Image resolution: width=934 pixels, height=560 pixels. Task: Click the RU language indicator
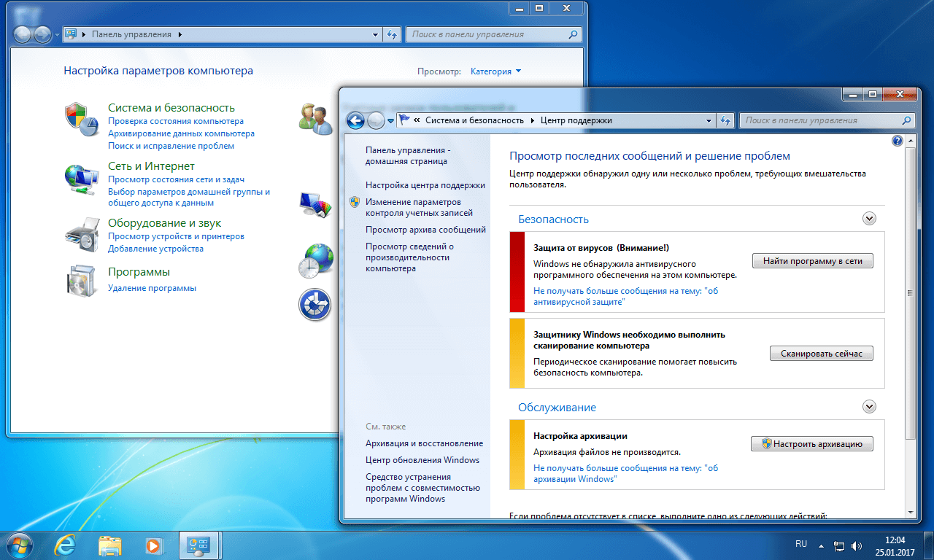(x=801, y=544)
